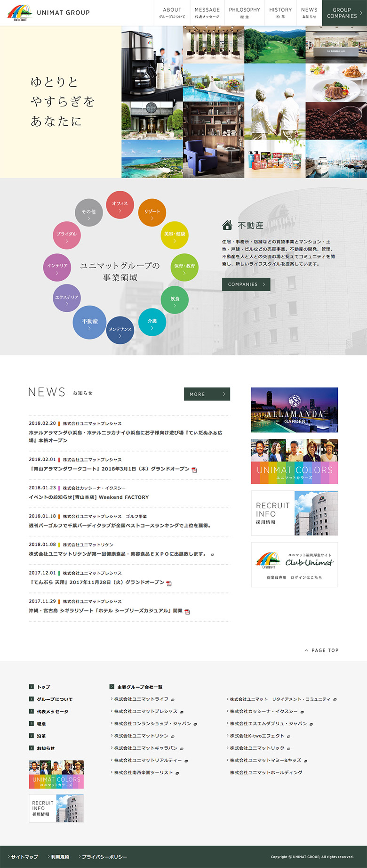This screenshot has height=868, width=367.
Task: Select the red オフィス circle
Action: click(x=120, y=205)
